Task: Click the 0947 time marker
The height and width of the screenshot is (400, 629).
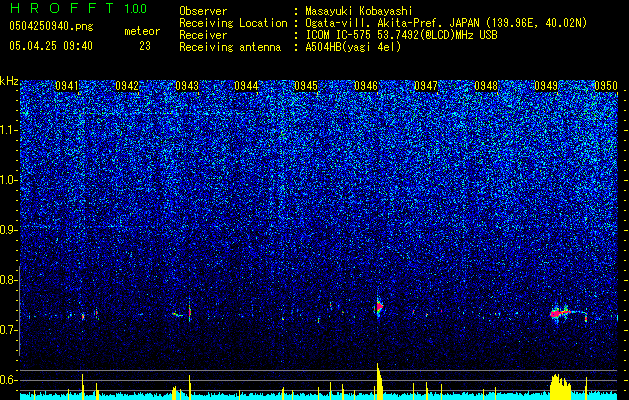Action: point(426,86)
